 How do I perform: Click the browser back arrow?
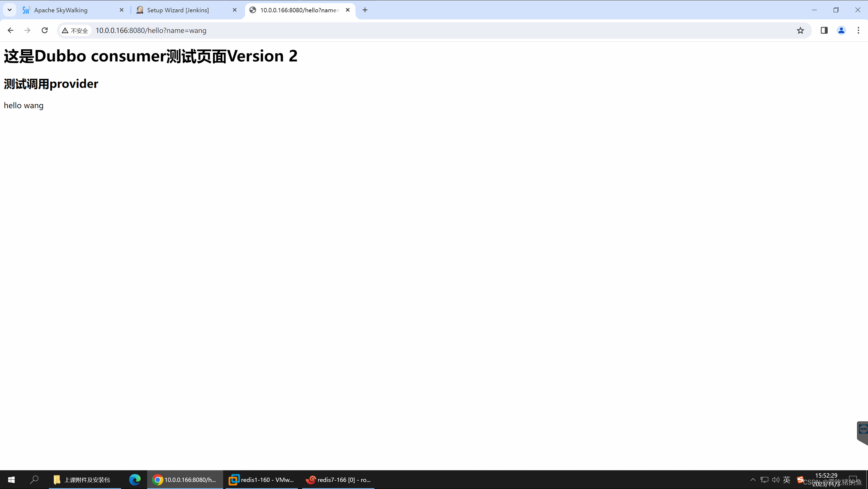tap(10, 30)
